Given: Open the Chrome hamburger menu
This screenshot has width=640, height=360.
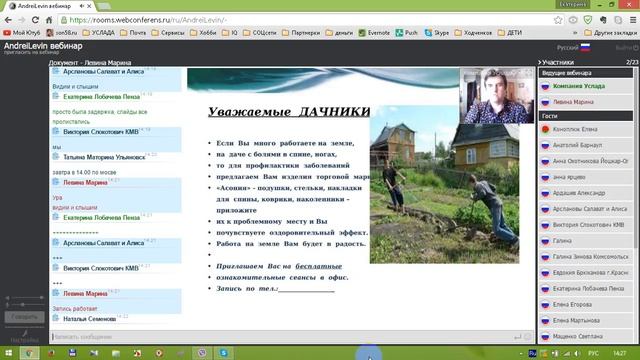Looking at the screenshot, I should (633, 20).
